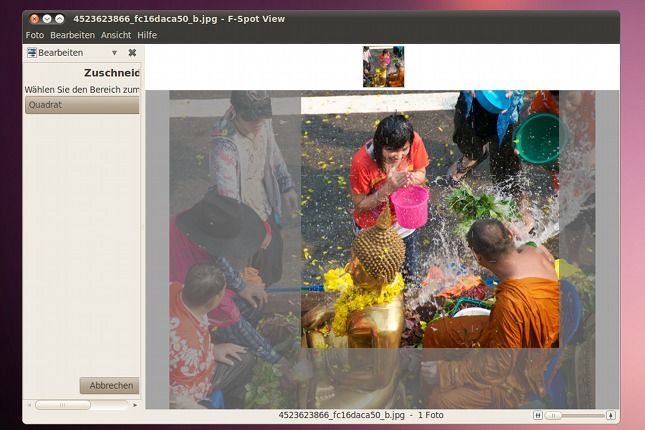Viewport: 645px width, 430px height.
Task: Open the Foto menu
Action: point(34,35)
